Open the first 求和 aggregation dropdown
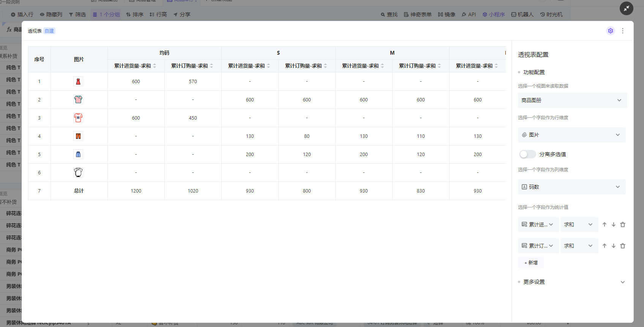 pos(579,224)
